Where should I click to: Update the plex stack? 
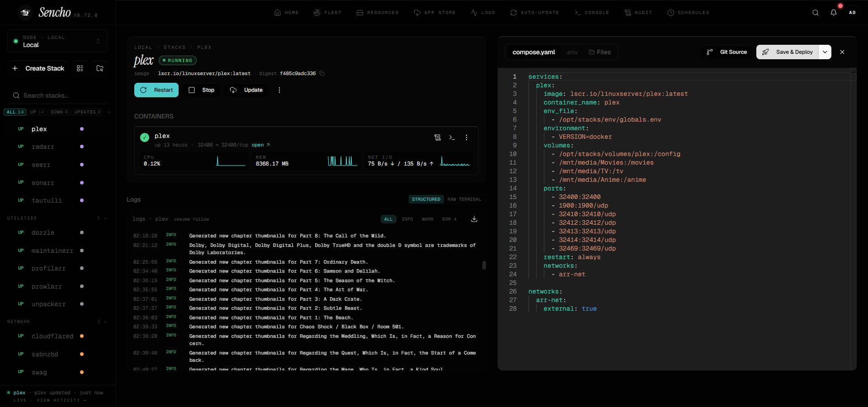pos(246,90)
